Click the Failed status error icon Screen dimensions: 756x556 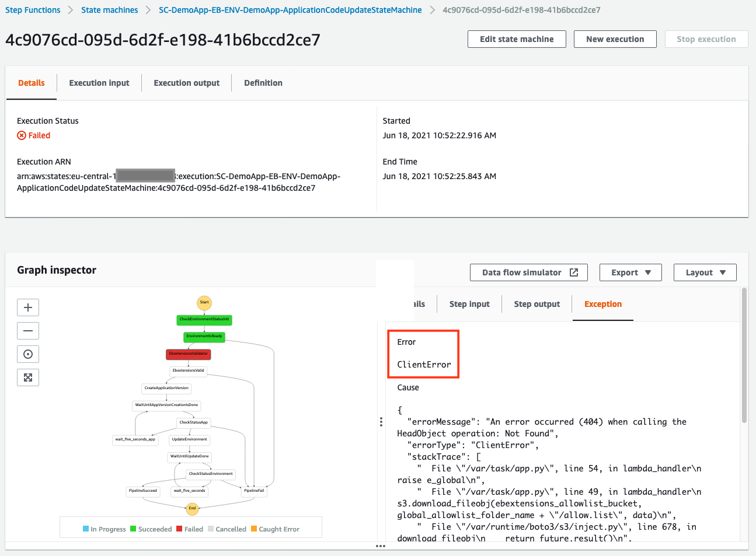coord(22,135)
